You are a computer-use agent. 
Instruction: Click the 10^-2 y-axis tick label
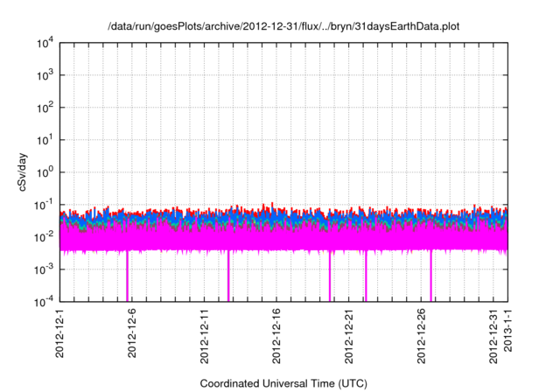click(45, 237)
